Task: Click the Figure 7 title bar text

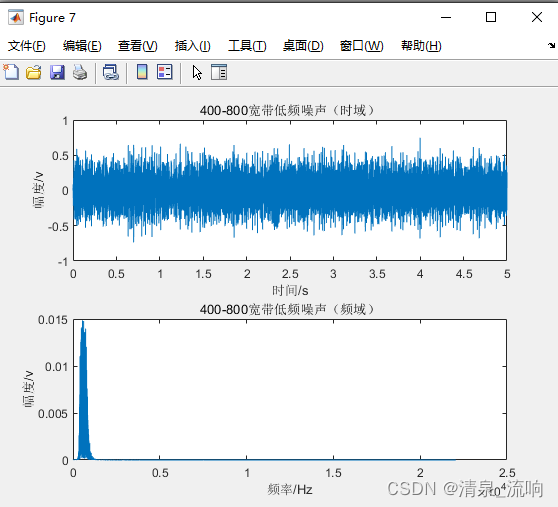Action: tap(52, 17)
